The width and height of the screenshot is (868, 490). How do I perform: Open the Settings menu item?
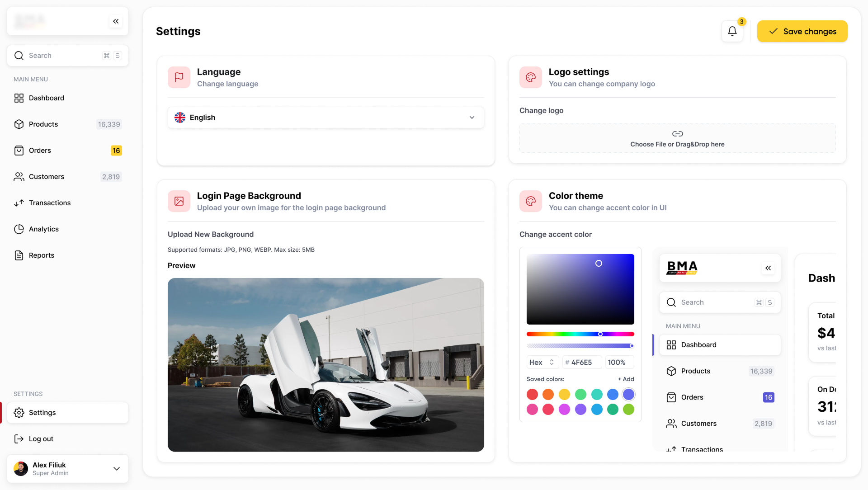(x=42, y=412)
